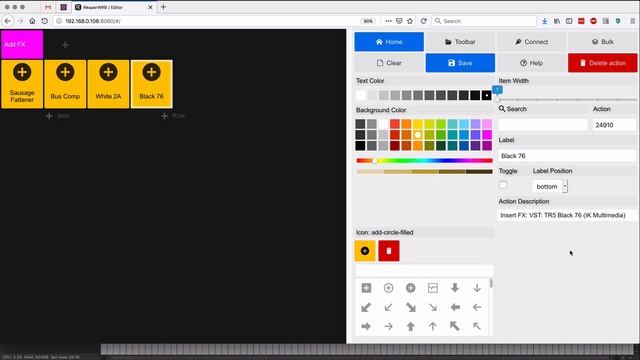Click the Action Description field
This screenshot has width=640, height=360.
567,215
